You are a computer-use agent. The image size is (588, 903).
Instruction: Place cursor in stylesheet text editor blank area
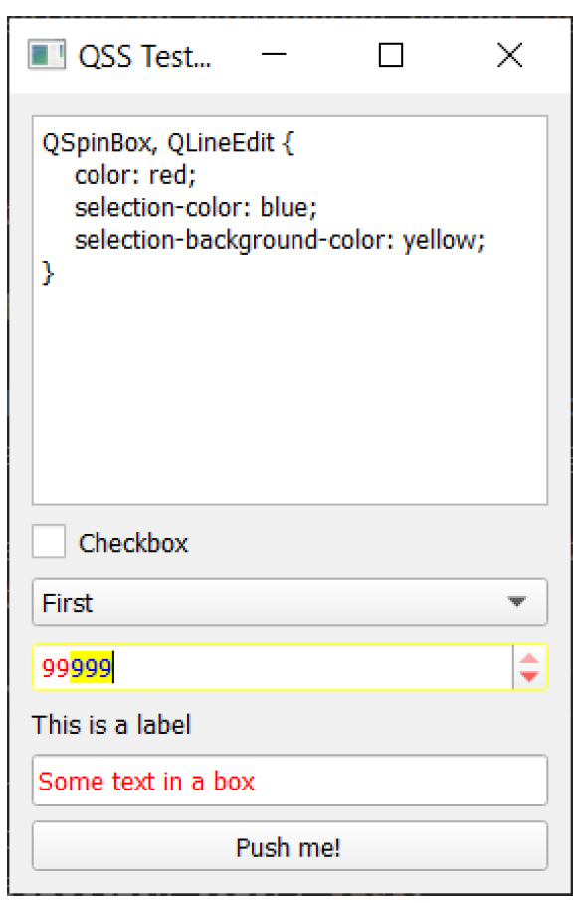coord(290,391)
